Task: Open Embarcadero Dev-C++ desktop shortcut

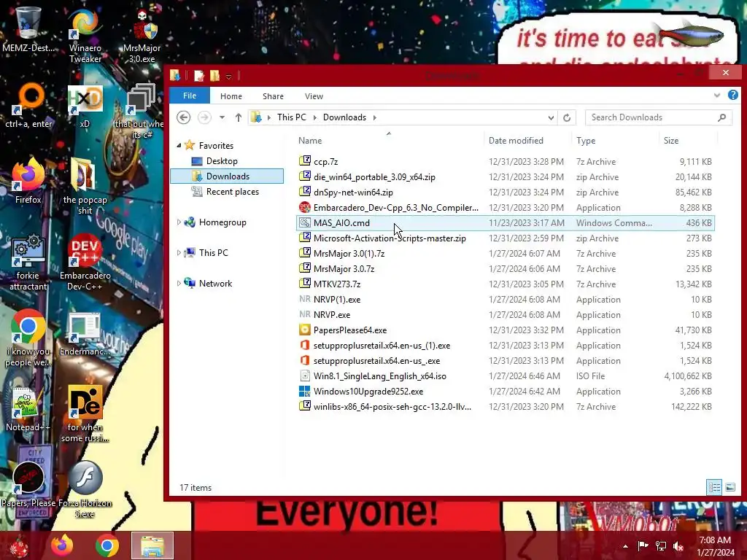Action: 85,262
